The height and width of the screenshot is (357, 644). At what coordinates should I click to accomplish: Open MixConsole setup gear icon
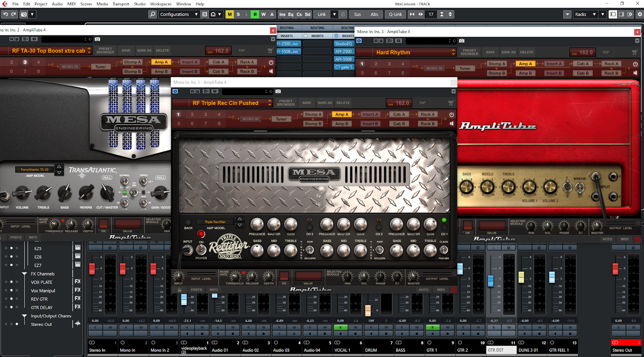click(x=640, y=14)
